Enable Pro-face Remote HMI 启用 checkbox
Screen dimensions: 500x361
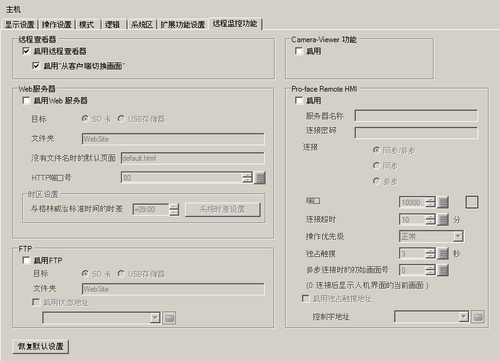coord(299,100)
